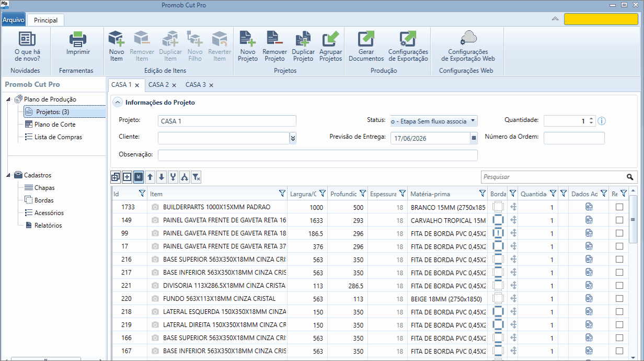Click the Pesquisar search field
Viewport: 644px width, 361px height.
click(553, 177)
